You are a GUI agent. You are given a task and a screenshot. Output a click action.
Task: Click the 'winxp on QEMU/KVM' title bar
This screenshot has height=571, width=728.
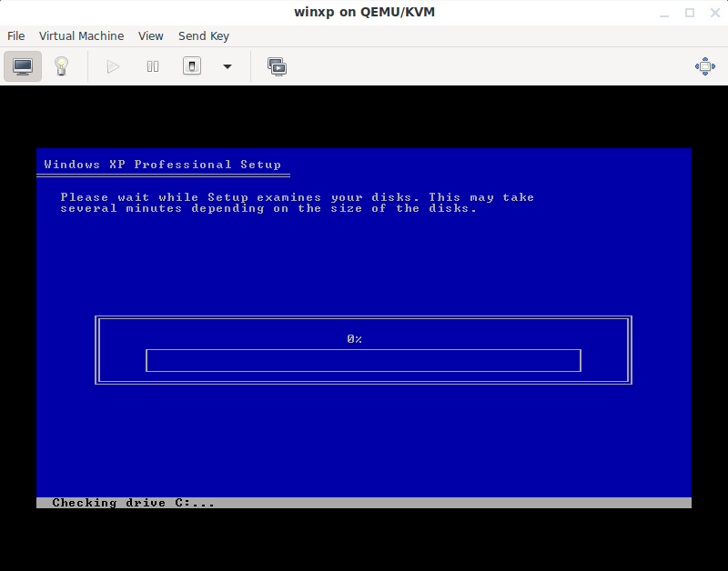[364, 12]
